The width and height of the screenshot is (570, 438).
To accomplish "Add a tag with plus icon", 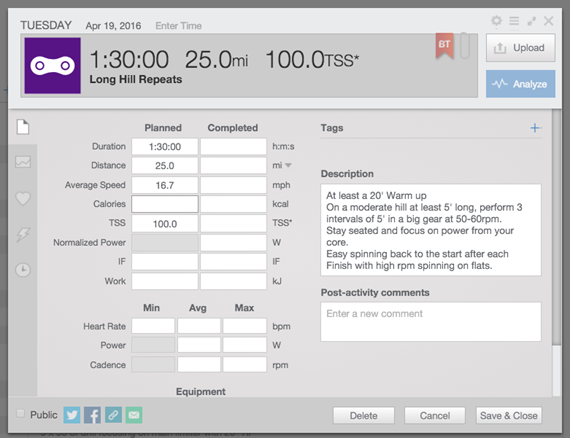I will (x=535, y=128).
